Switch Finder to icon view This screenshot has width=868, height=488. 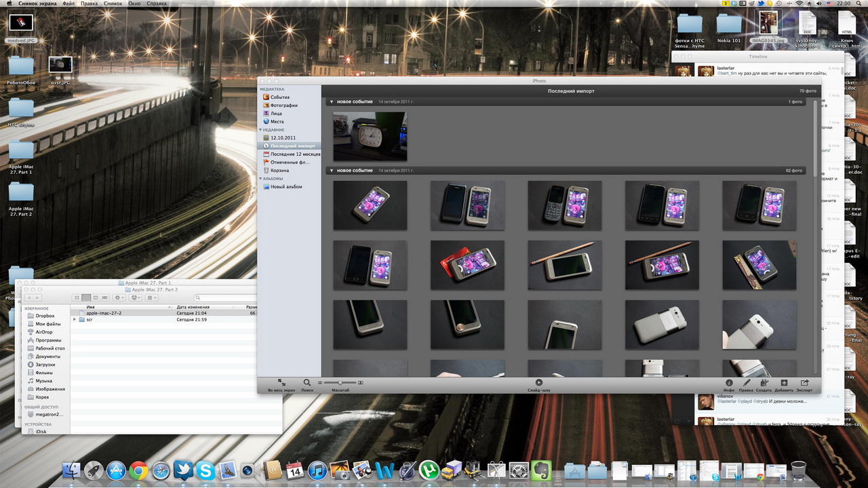pos(77,298)
